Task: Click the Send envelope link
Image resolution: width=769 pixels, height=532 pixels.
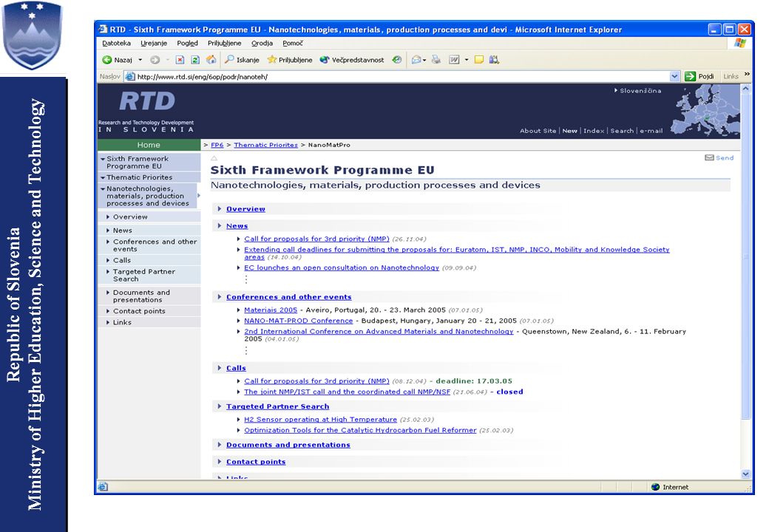Action: pos(719,157)
